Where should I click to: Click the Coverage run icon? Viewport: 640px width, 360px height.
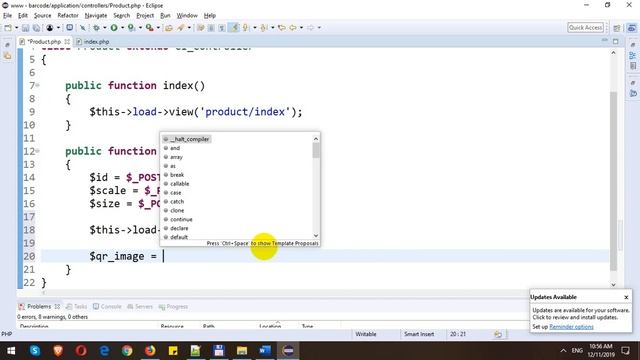pos(131,28)
